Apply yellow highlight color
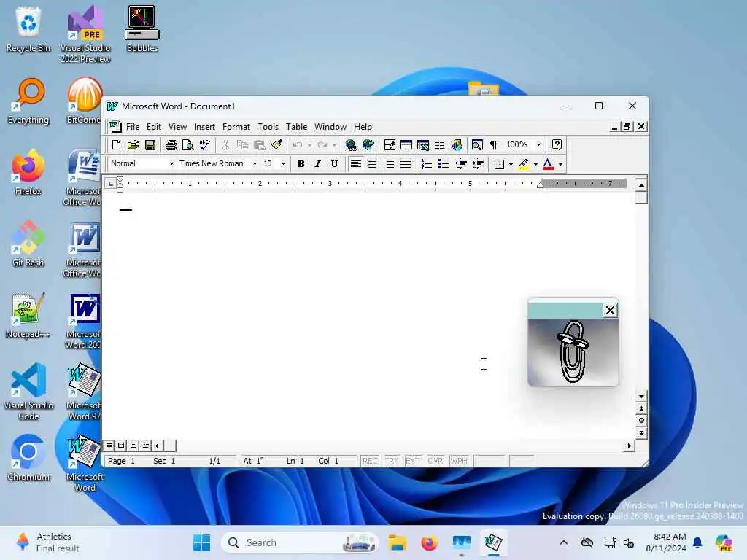This screenshot has width=747, height=560. 524,164
